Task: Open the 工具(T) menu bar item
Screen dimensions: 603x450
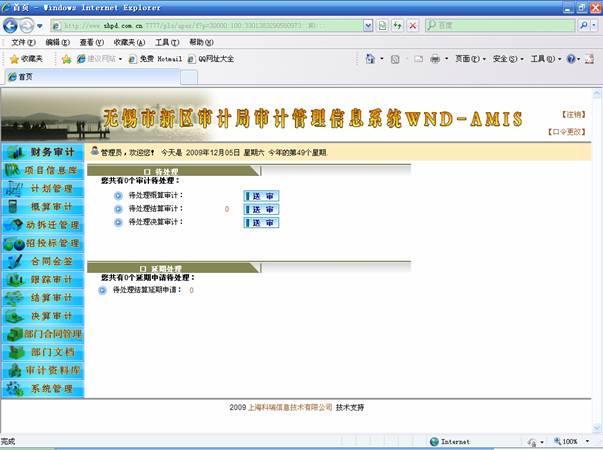Action: [x=167, y=42]
